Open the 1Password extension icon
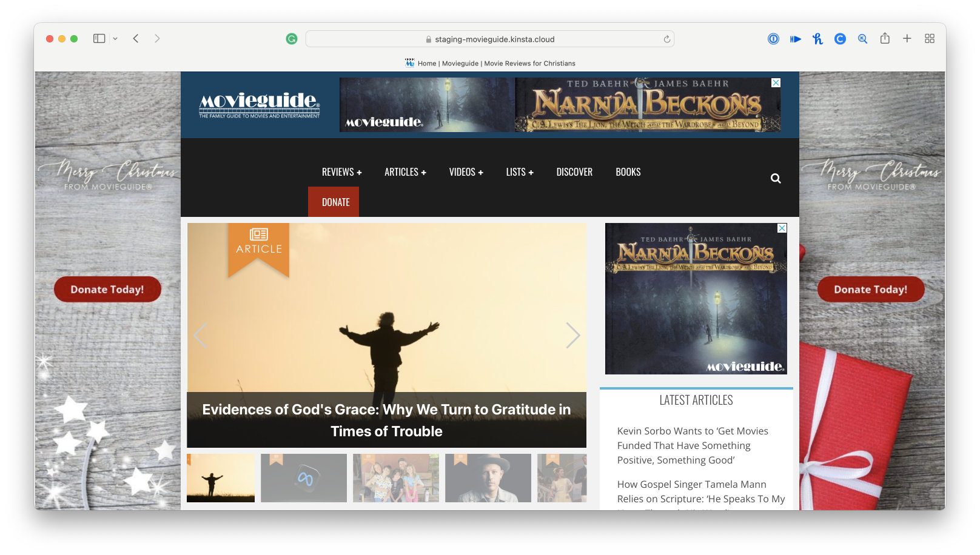Viewport: 980px width, 555px height. click(773, 39)
